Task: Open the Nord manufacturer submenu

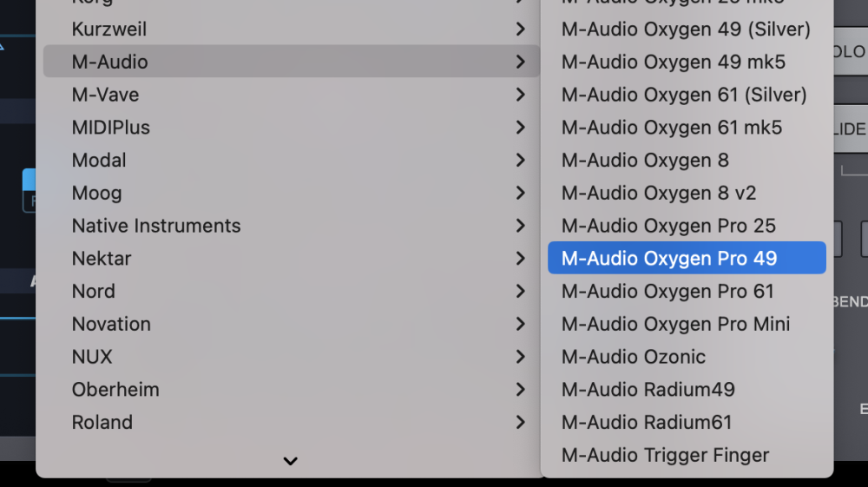Action: (94, 292)
